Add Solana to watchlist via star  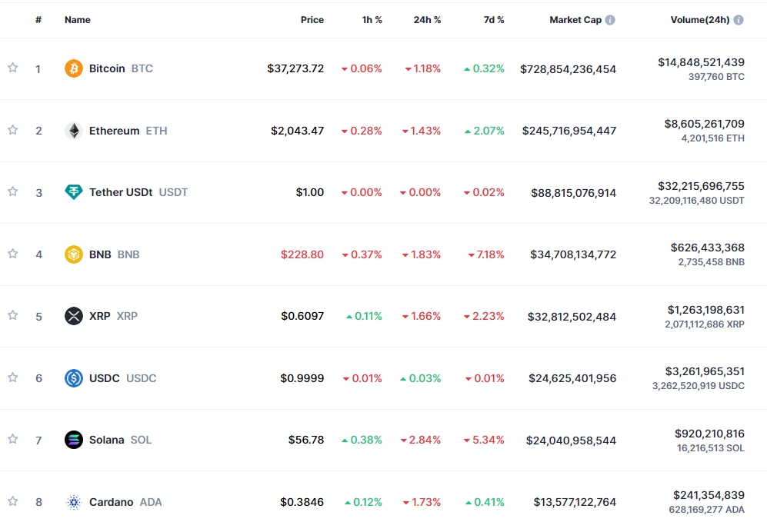(x=12, y=439)
